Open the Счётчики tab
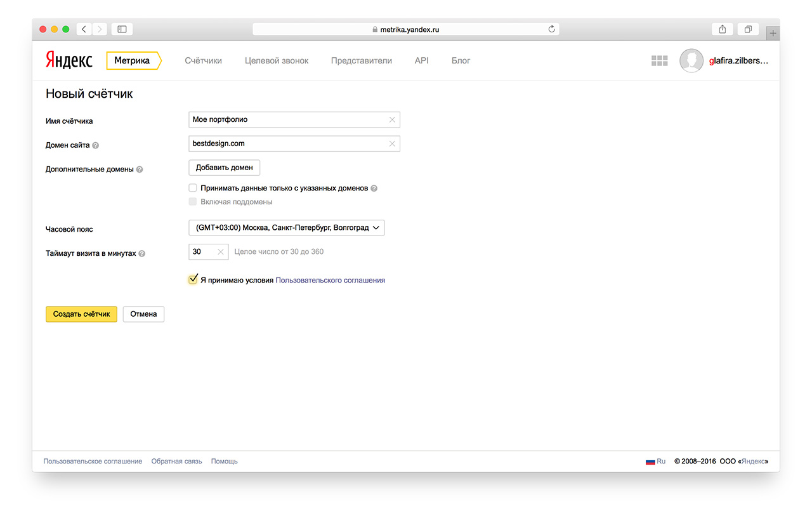Image resolution: width=812 pixels, height=518 pixels. (203, 61)
